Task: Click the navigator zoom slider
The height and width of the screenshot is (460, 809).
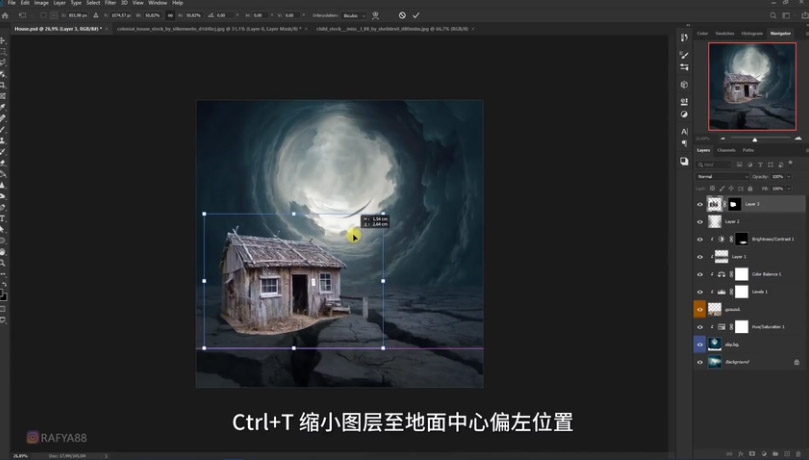Action: point(753,138)
